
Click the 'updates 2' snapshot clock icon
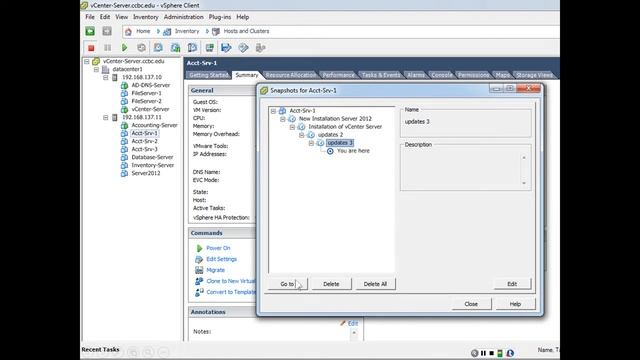[311, 135]
